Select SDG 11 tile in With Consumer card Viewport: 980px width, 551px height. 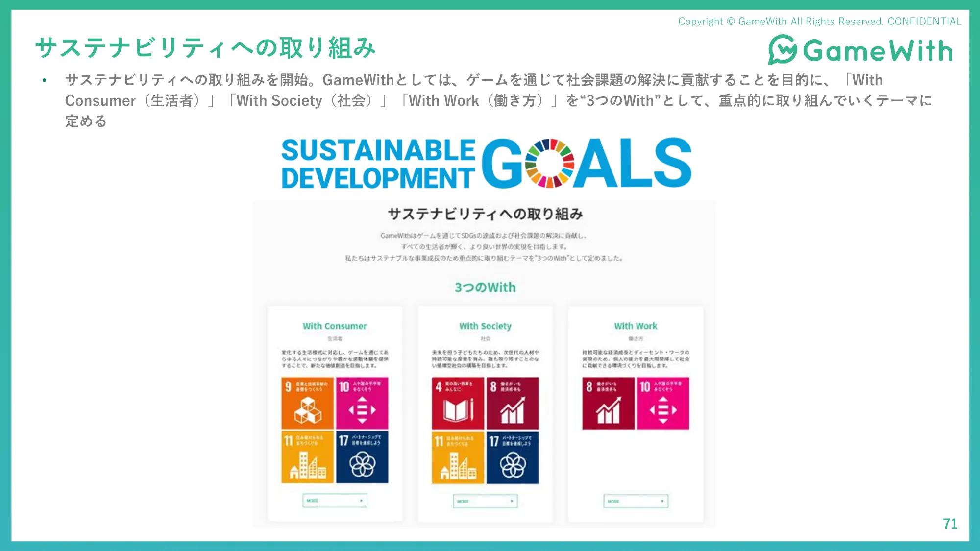click(307, 457)
